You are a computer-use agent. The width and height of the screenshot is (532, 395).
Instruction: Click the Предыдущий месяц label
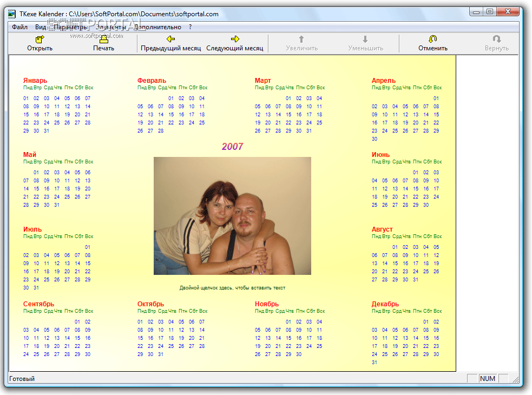click(170, 48)
